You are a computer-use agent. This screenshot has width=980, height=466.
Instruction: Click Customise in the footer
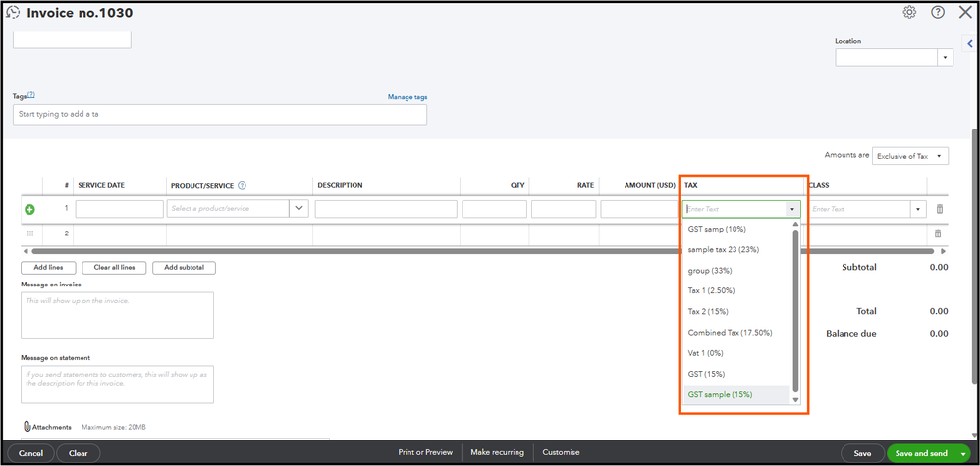tap(561, 452)
